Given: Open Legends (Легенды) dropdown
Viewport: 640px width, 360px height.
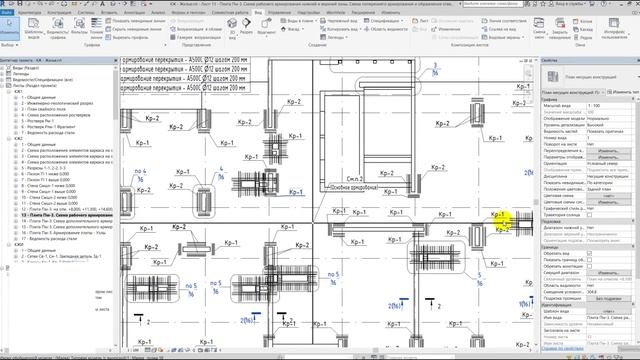Looking at the screenshot, I should click(x=334, y=37).
